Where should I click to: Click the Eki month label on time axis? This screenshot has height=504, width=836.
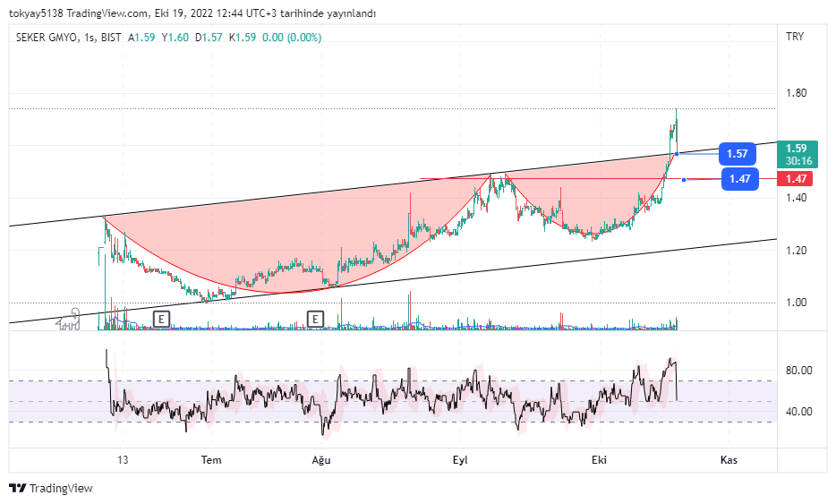[x=600, y=460]
